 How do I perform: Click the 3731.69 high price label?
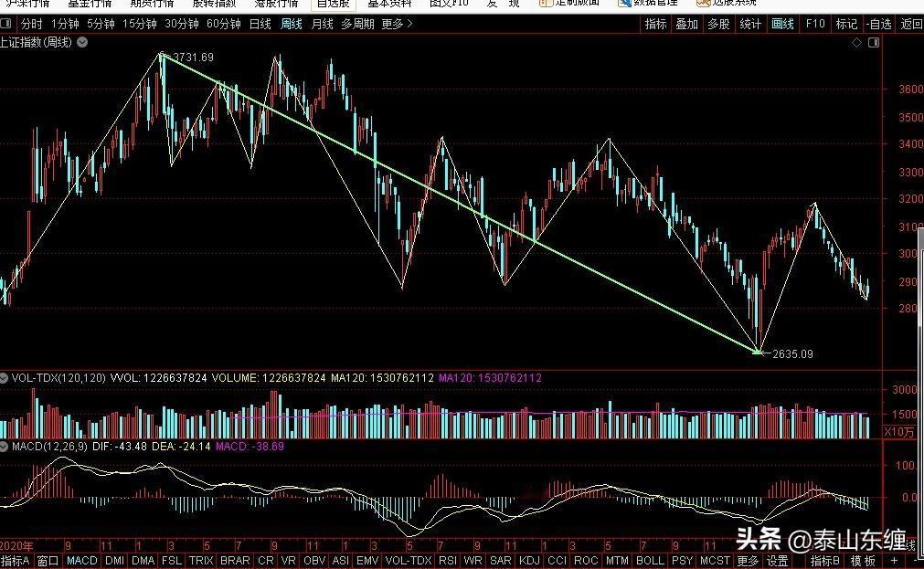(193, 58)
